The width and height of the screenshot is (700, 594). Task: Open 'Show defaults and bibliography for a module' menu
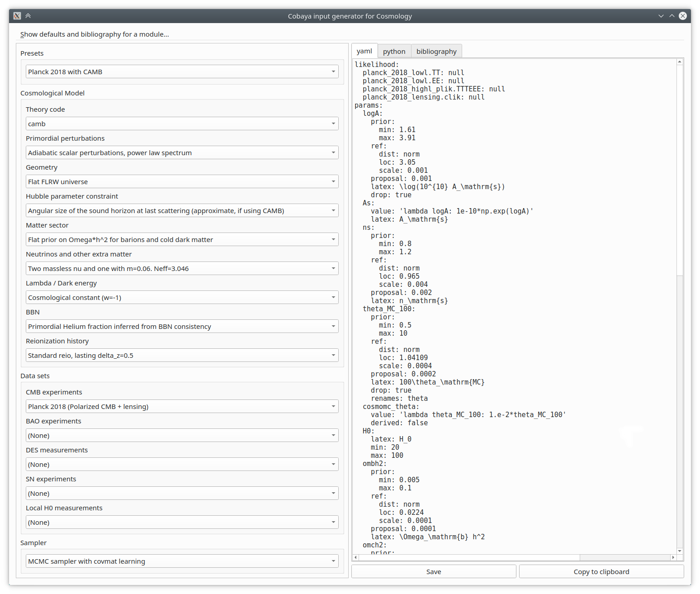[x=95, y=34]
